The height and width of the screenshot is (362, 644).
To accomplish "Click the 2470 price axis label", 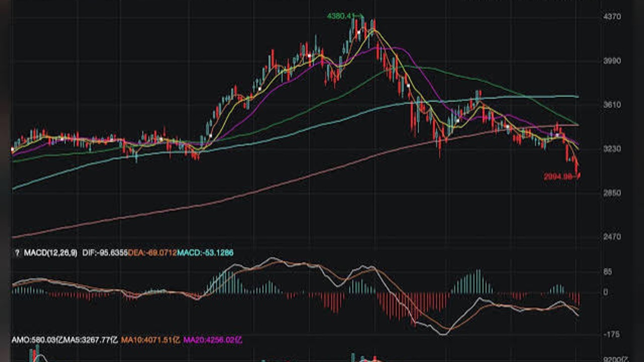I will [x=612, y=237].
